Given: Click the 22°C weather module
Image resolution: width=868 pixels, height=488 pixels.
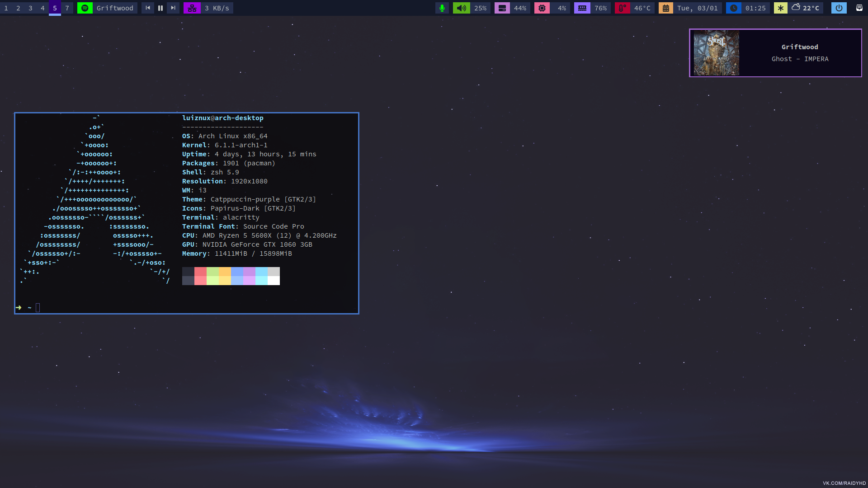Looking at the screenshot, I should click(x=806, y=8).
